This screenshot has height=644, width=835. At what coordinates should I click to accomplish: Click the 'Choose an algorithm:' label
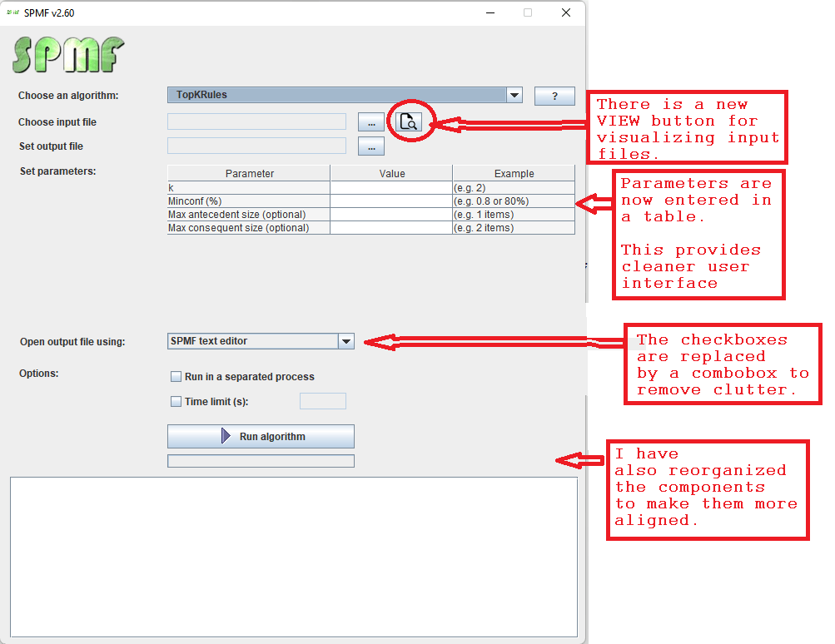coord(68,96)
